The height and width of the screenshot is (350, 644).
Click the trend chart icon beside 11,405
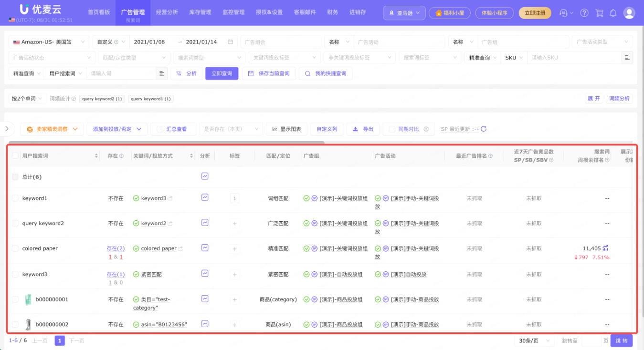click(605, 248)
